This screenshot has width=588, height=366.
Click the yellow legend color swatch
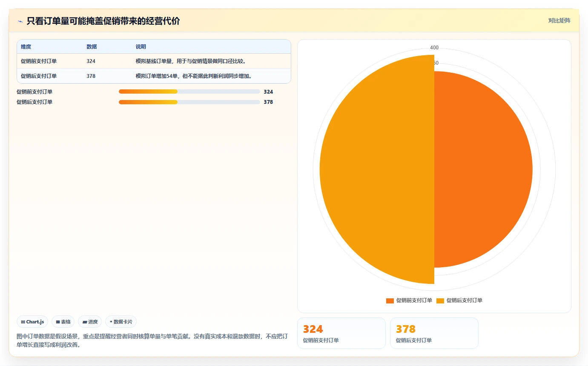coord(440,301)
